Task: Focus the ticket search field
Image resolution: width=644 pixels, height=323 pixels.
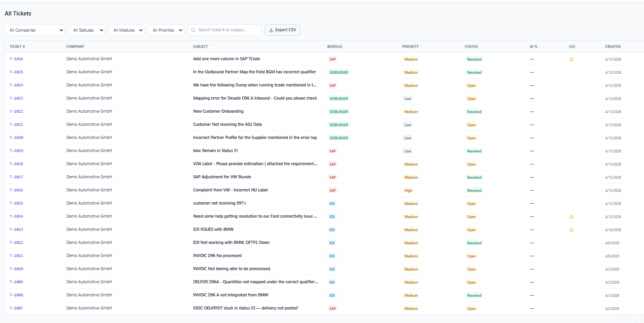Action: tap(225, 30)
